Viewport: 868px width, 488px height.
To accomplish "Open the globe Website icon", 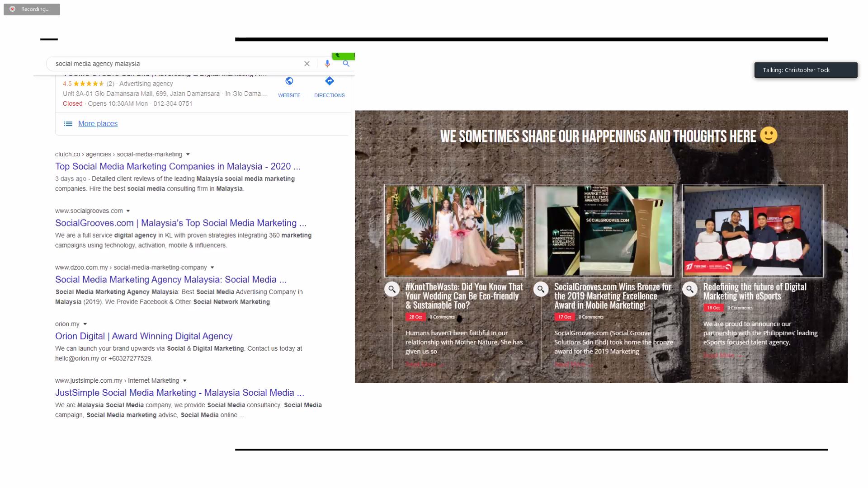I will click(x=289, y=81).
